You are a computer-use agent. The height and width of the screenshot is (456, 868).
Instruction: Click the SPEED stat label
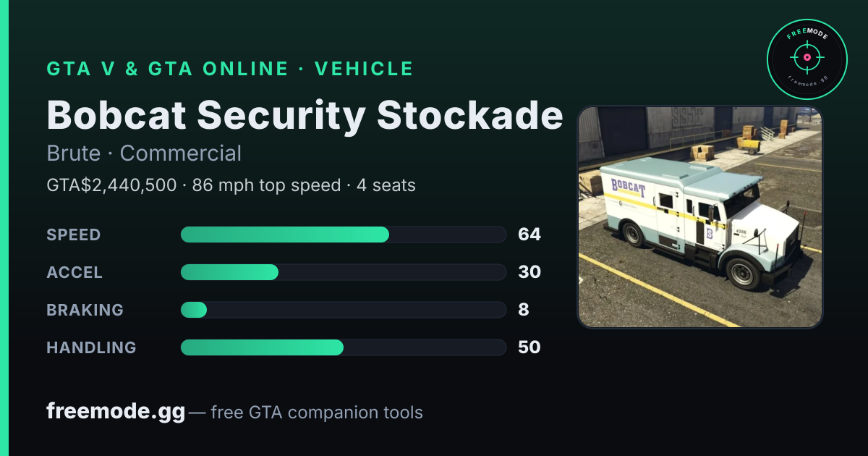pos(74,235)
